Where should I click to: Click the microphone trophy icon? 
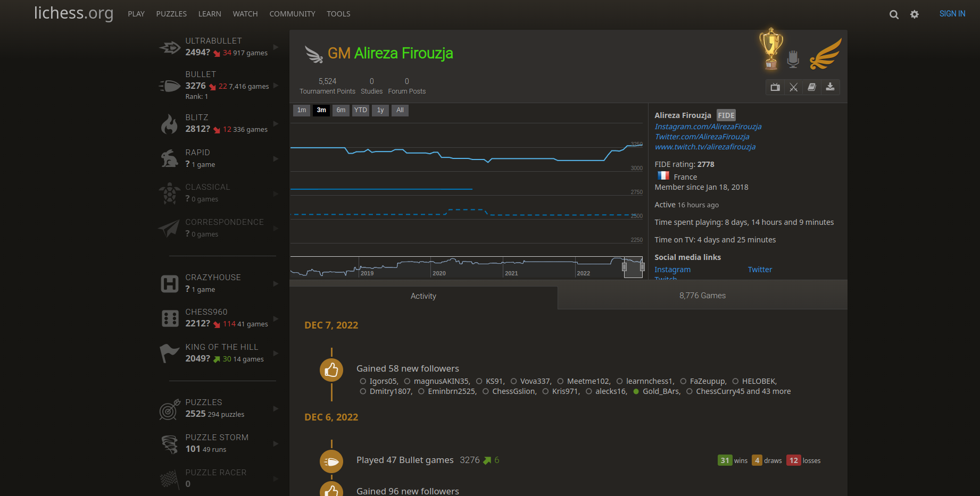793,59
